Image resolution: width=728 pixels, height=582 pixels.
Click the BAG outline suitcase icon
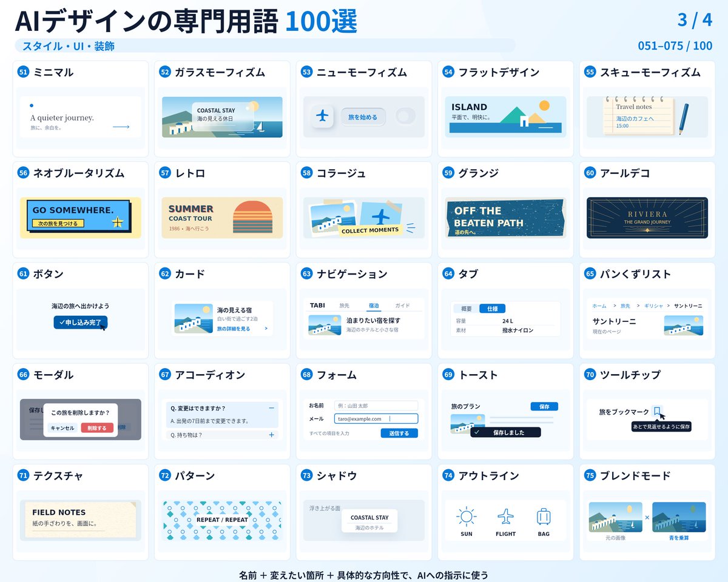pyautogui.click(x=544, y=517)
